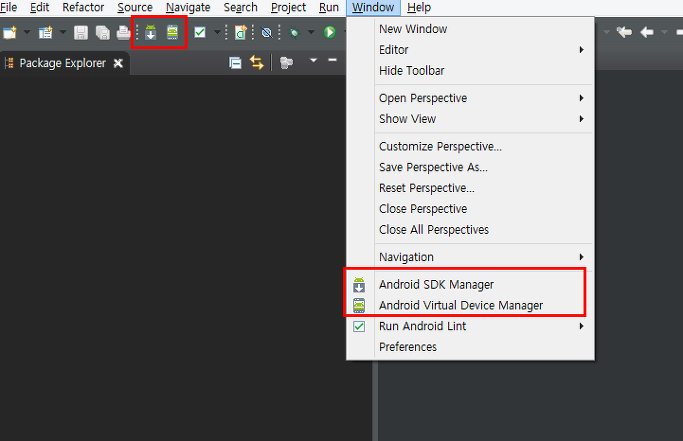Select Close All Perspectives menu item
This screenshot has width=683, height=441.
coord(470,230)
